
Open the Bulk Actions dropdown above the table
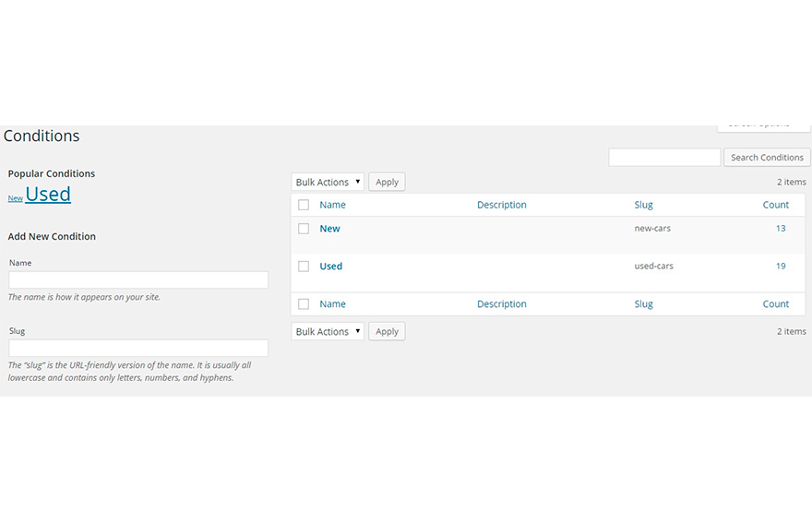(328, 183)
